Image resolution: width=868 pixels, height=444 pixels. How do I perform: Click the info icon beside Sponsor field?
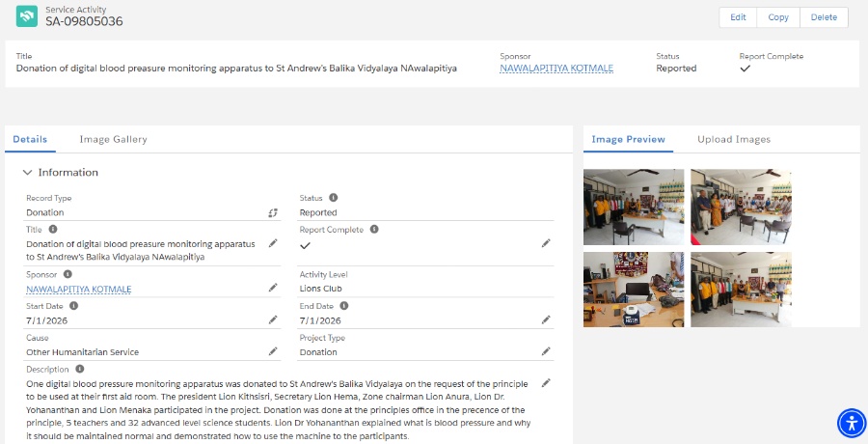[x=68, y=274]
